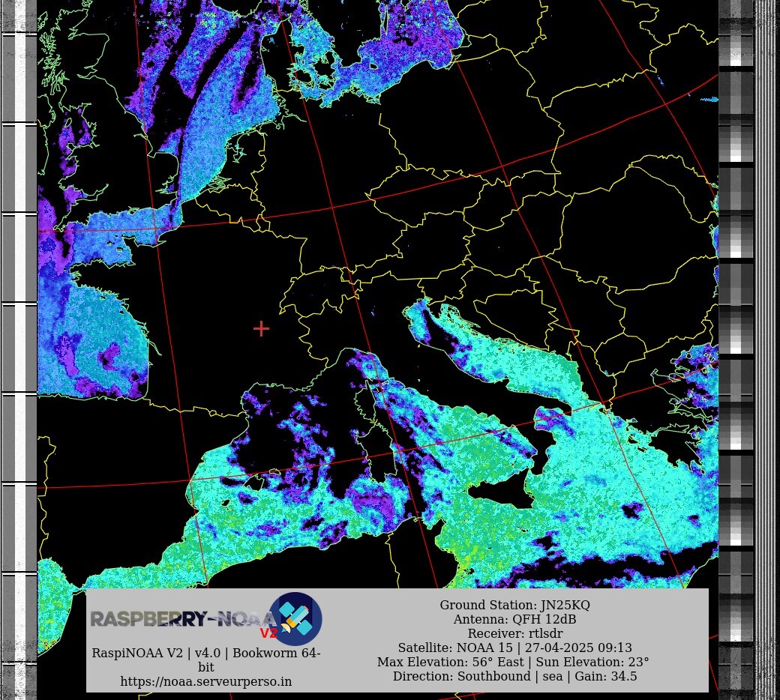Click the 'Receiver: rtlsdr' line

[514, 633]
